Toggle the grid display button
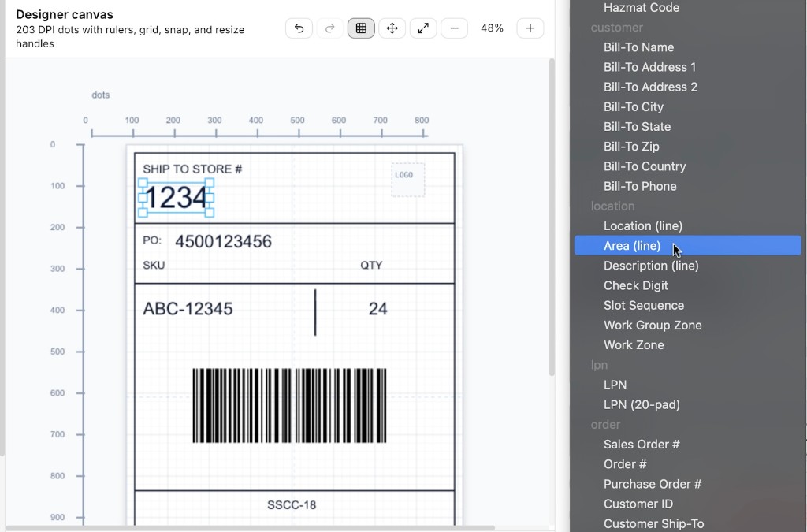Viewport: 807px width, 532px height. click(361, 28)
